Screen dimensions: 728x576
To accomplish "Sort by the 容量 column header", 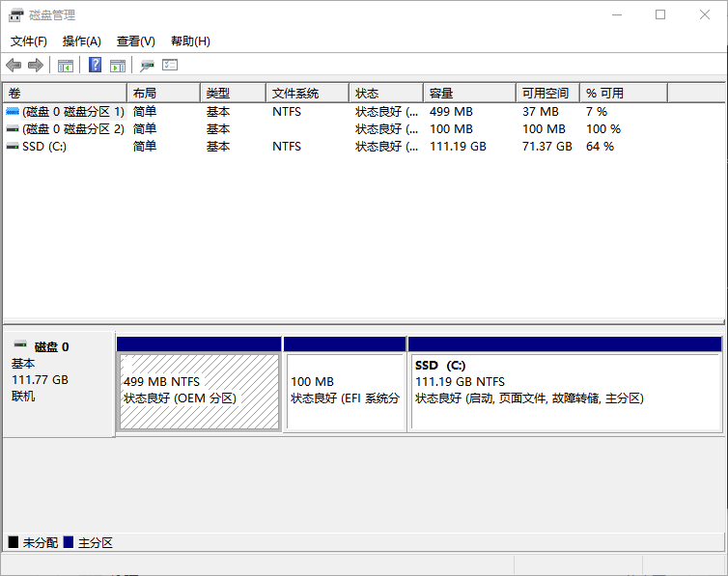I will coord(470,94).
